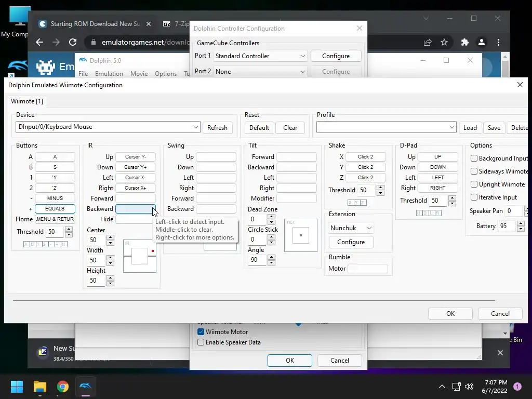Increase Buttons Threshold spinner
The width and height of the screenshot is (532, 399).
(x=69, y=229)
